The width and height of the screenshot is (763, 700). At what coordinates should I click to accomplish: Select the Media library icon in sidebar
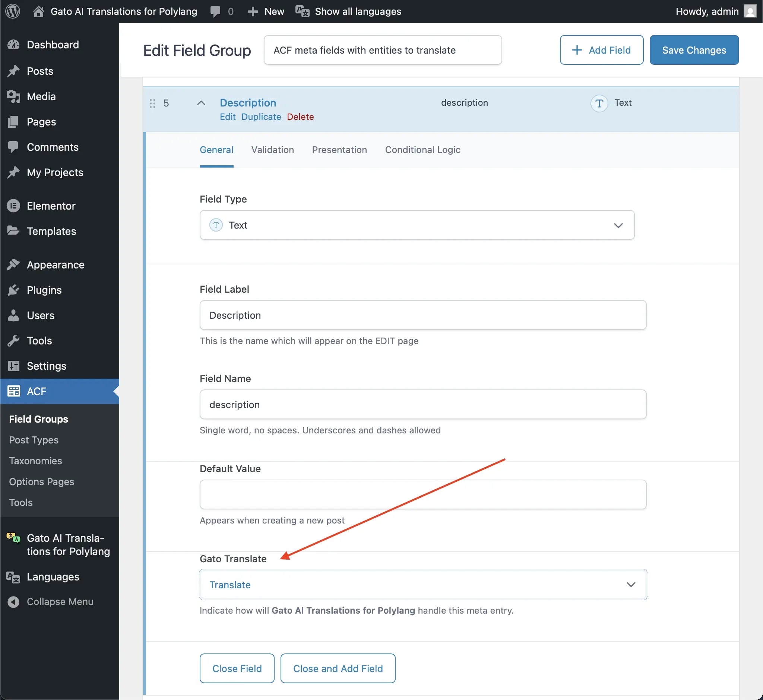[14, 96]
